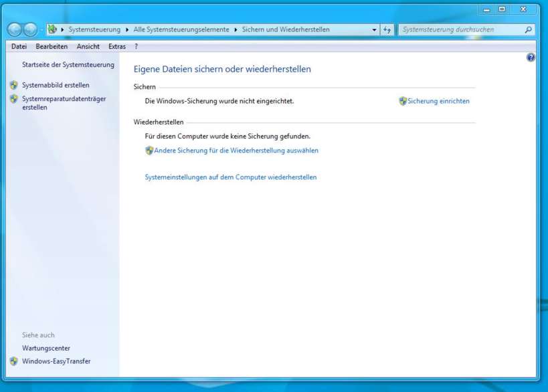Open the Ansicht menu
The image size is (548, 392).
click(88, 46)
